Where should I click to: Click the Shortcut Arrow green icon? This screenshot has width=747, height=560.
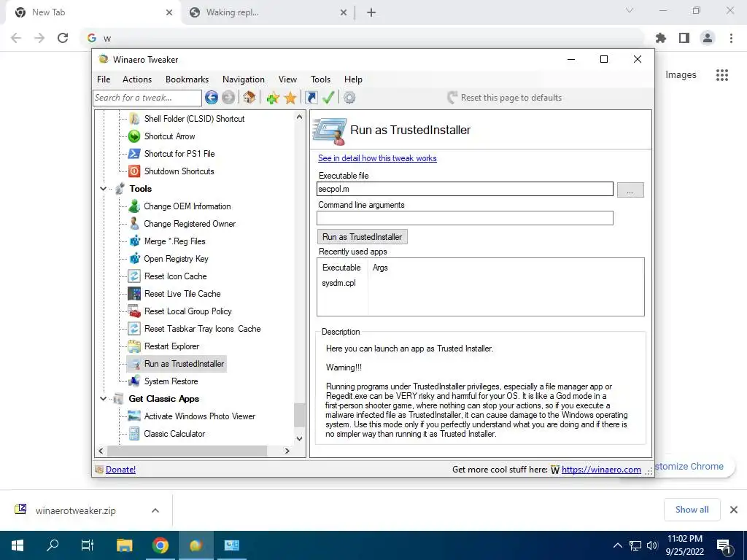(x=134, y=136)
